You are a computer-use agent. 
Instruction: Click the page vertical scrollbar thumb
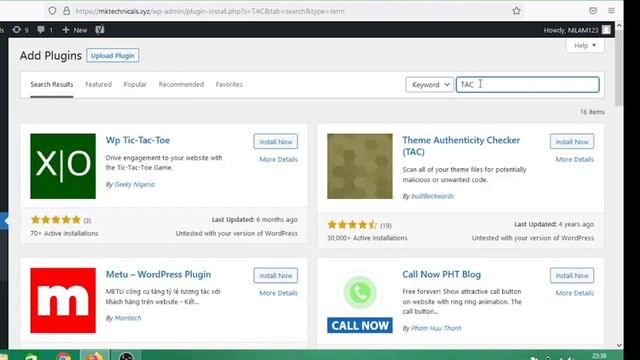pos(619,67)
